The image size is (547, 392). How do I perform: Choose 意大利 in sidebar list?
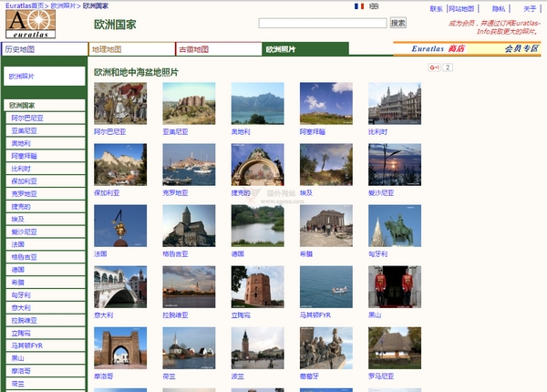(46, 307)
